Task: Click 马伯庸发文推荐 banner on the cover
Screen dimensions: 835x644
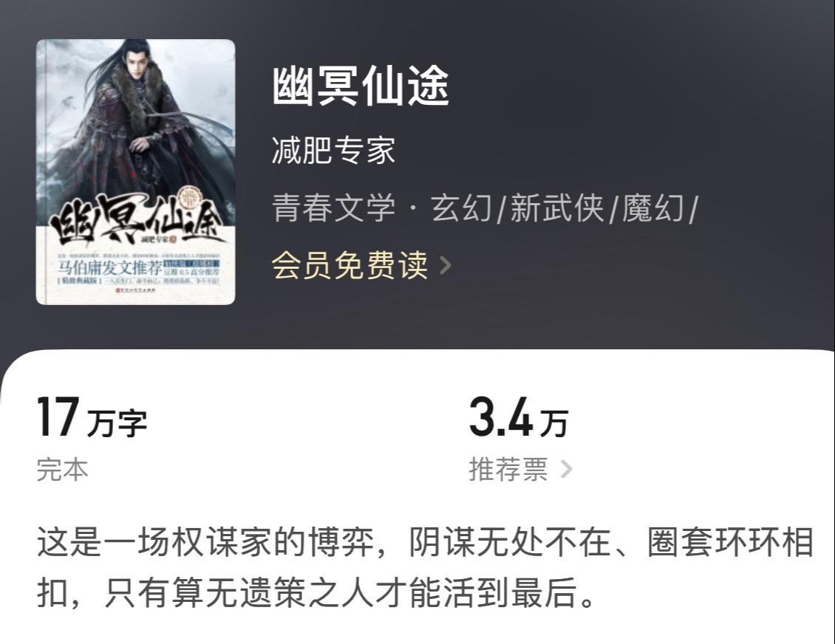Action: (x=109, y=267)
